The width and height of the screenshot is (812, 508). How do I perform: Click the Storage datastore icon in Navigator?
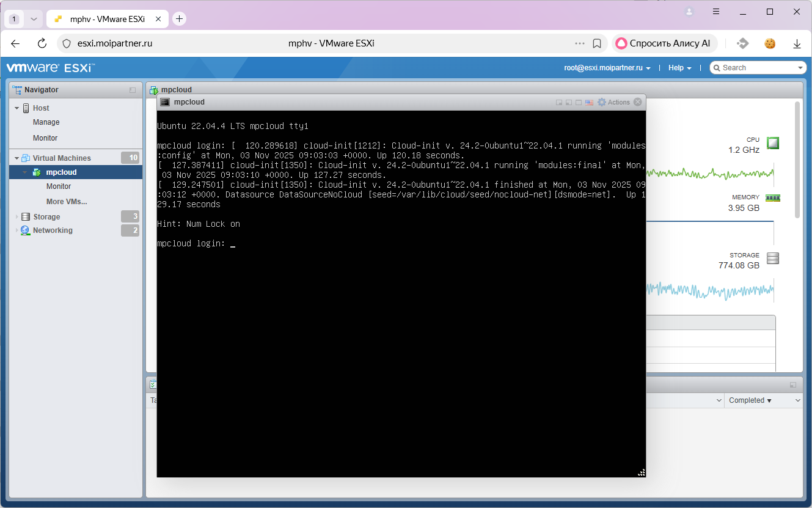[26, 217]
